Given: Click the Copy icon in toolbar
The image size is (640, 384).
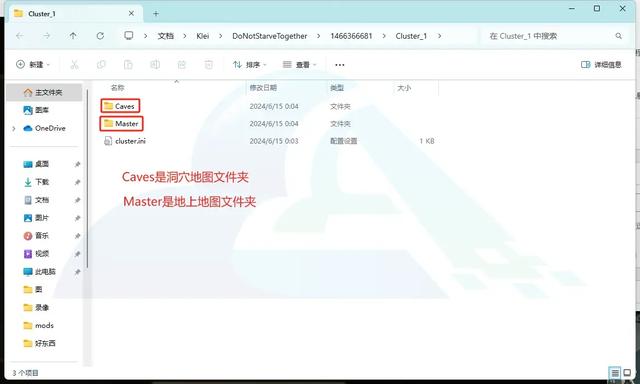Looking at the screenshot, I should point(101,64).
